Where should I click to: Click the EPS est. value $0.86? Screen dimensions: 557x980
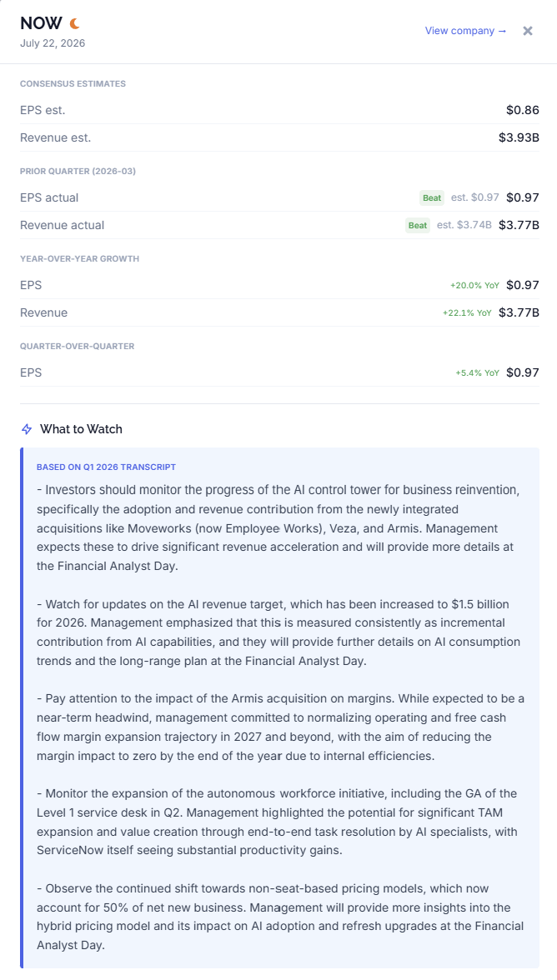click(x=523, y=110)
